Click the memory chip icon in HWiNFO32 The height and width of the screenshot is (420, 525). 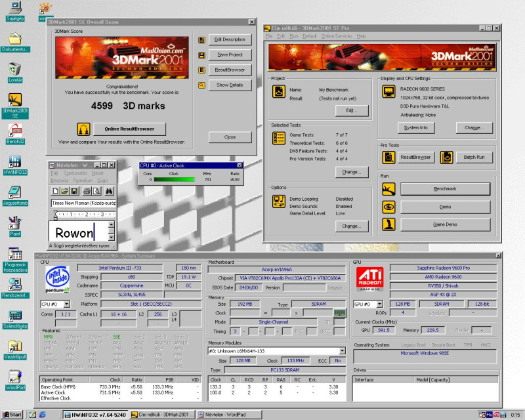(x=339, y=313)
